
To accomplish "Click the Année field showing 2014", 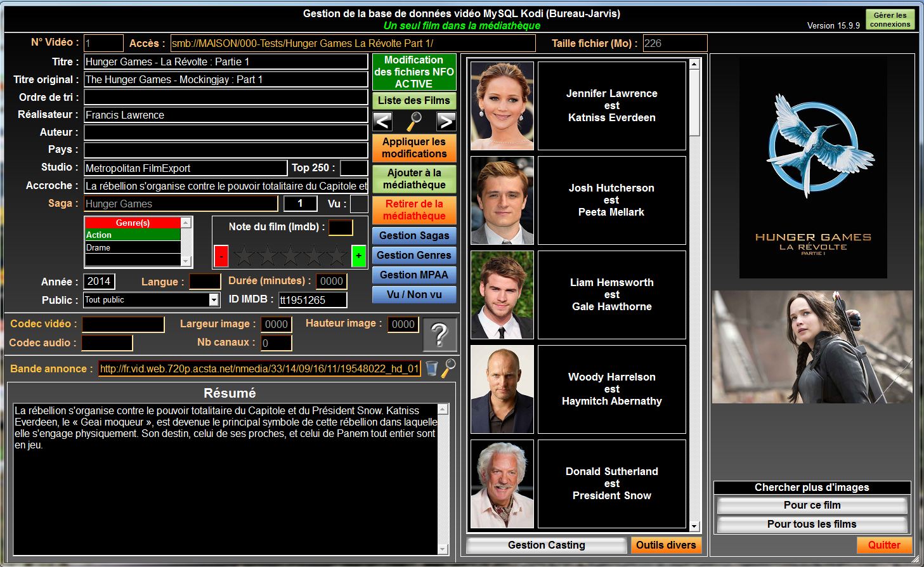I will (100, 281).
